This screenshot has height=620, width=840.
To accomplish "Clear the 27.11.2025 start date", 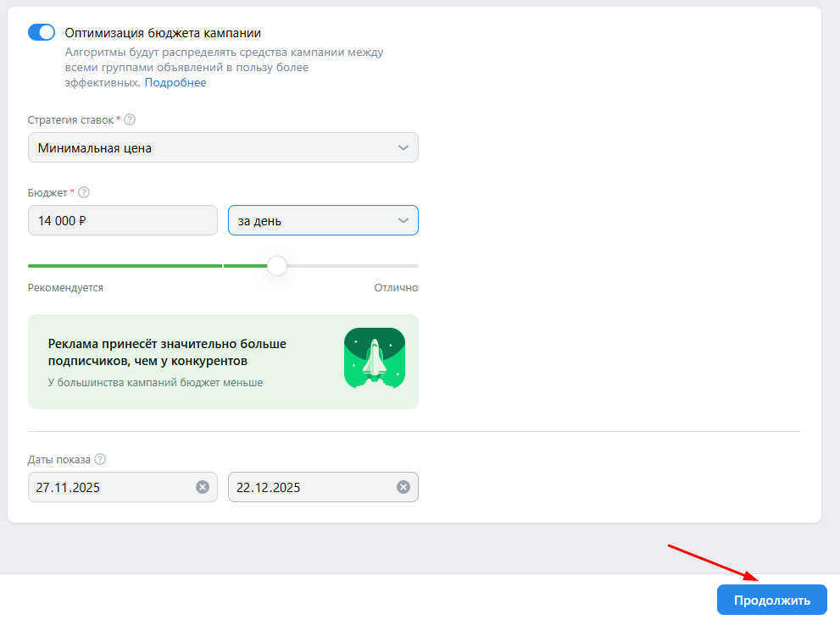I will pyautogui.click(x=203, y=487).
